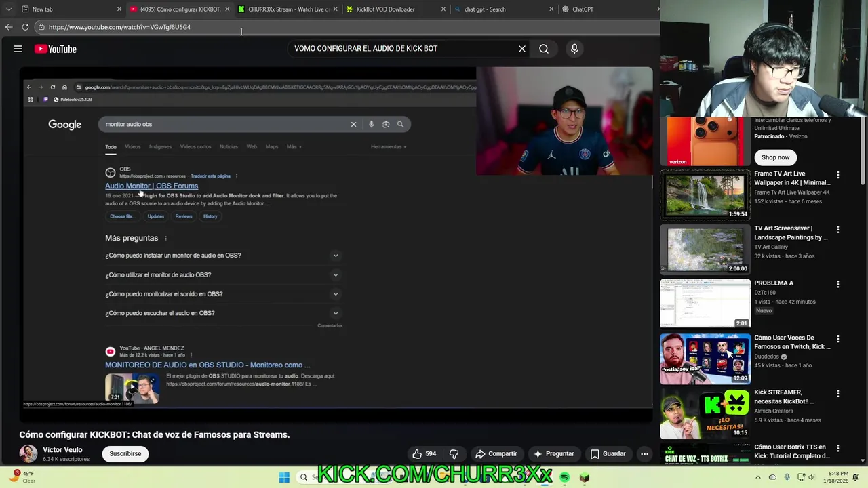Image resolution: width=868 pixels, height=488 pixels.
Task: View site information icon in address bar
Action: tap(41, 27)
